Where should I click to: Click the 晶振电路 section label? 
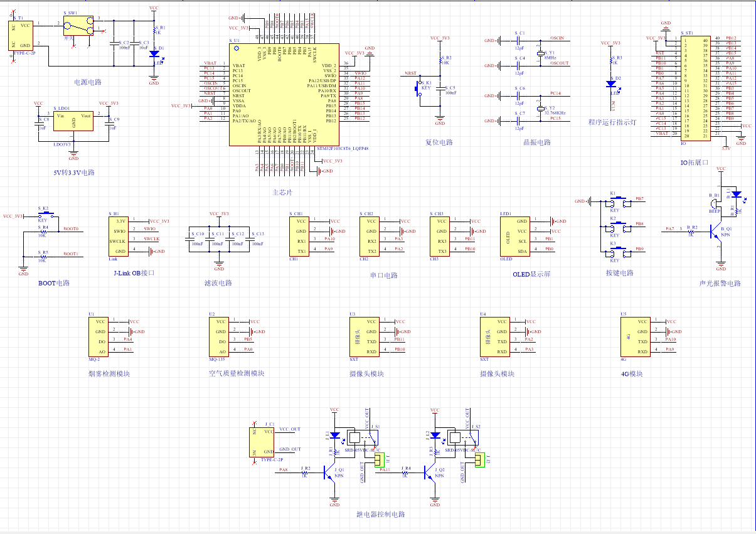537,142
